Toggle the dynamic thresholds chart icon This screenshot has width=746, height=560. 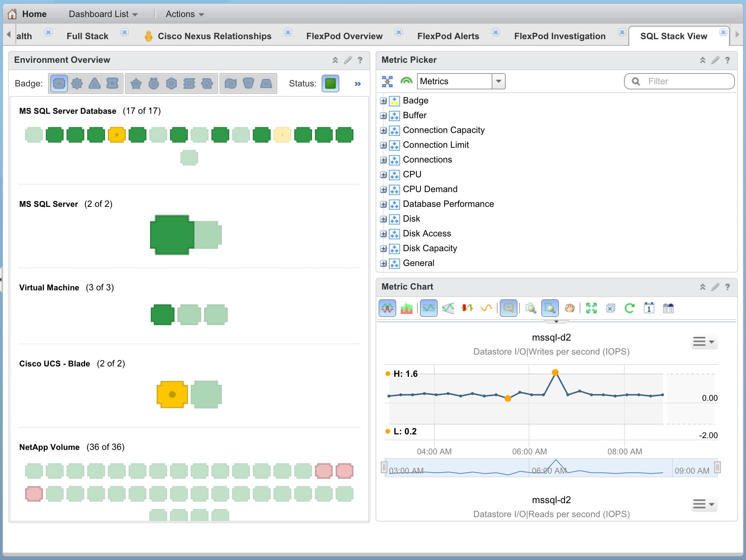click(x=429, y=308)
